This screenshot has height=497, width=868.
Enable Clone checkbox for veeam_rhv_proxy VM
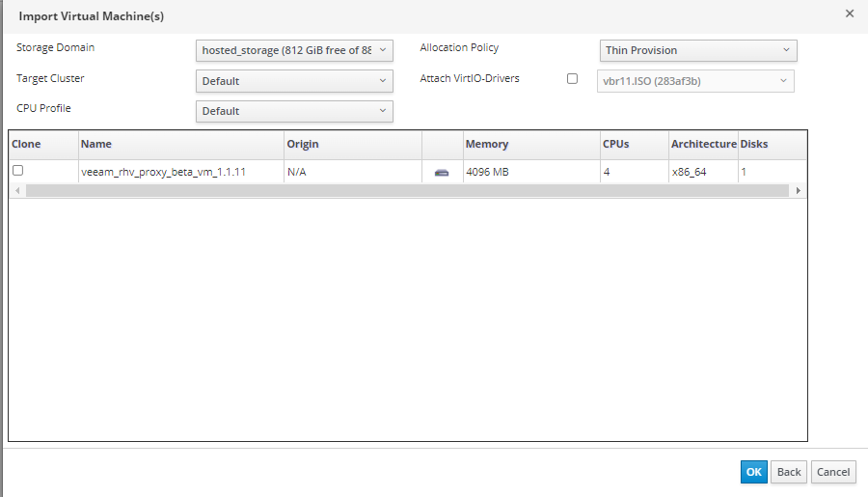click(x=17, y=171)
